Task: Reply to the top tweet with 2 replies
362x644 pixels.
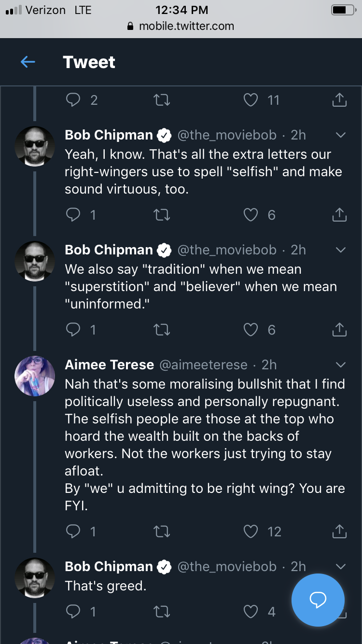Action: click(73, 100)
